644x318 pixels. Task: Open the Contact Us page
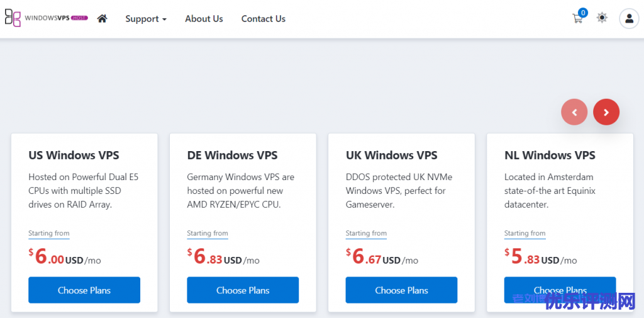pos(263,19)
